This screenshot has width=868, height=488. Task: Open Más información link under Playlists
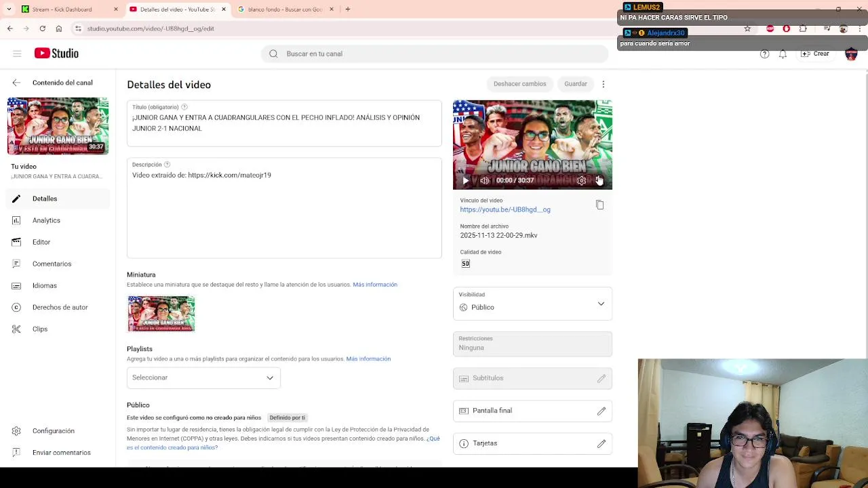pyautogui.click(x=368, y=359)
